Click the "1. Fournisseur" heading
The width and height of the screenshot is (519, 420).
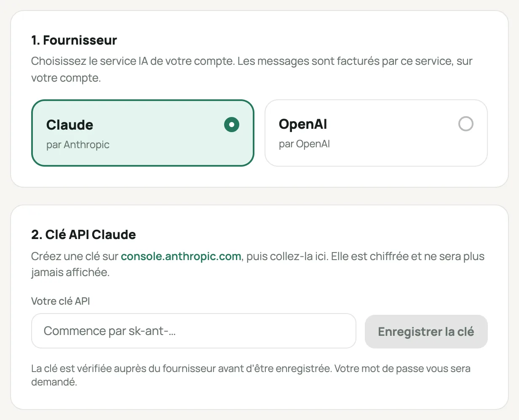pos(74,40)
